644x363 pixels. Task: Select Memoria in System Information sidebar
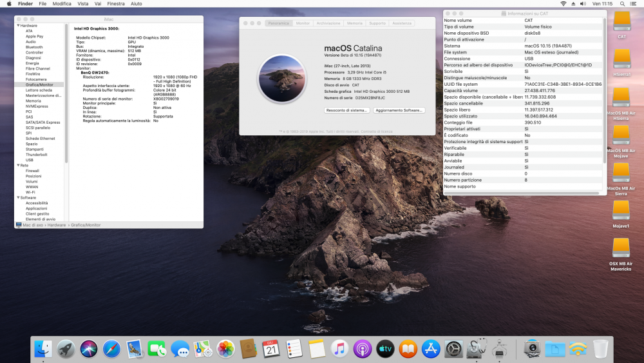tap(33, 101)
